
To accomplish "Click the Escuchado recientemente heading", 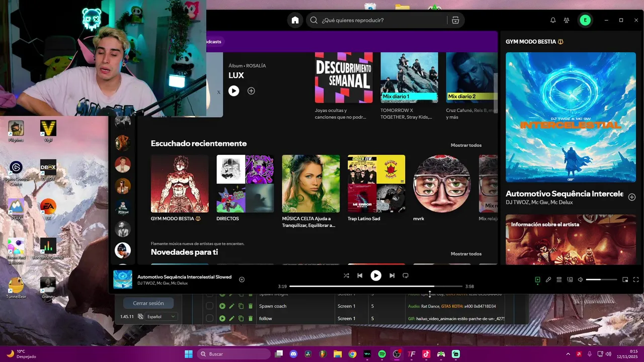I will point(199,144).
